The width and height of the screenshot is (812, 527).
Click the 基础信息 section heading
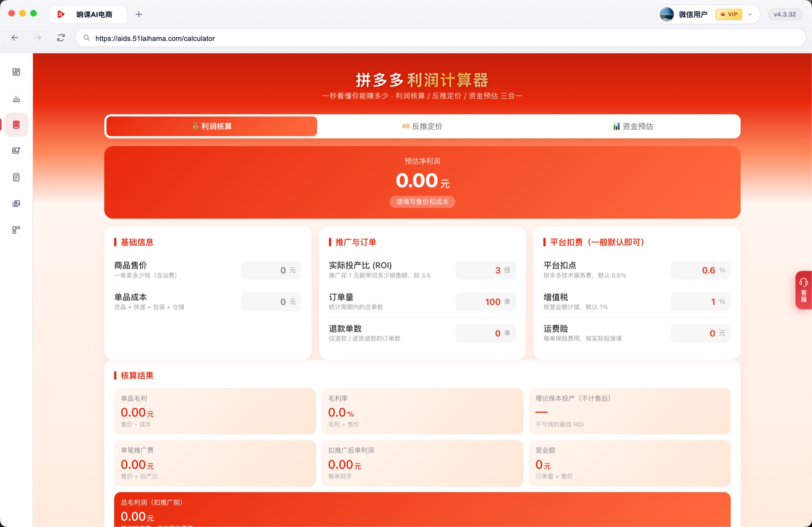click(x=137, y=242)
